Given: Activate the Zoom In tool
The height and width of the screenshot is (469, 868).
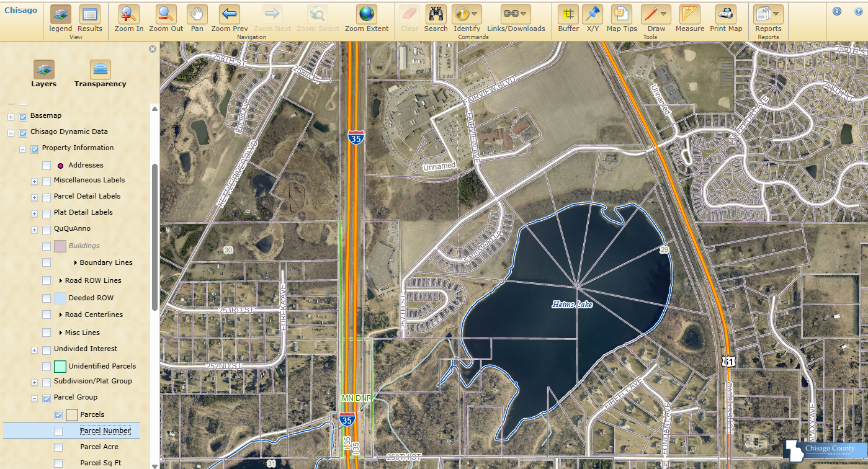Looking at the screenshot, I should click(x=129, y=19).
